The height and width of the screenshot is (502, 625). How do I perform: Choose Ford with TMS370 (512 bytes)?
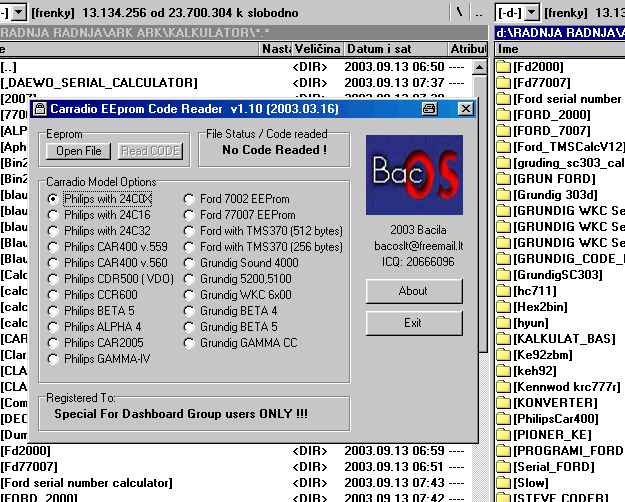tap(189, 231)
